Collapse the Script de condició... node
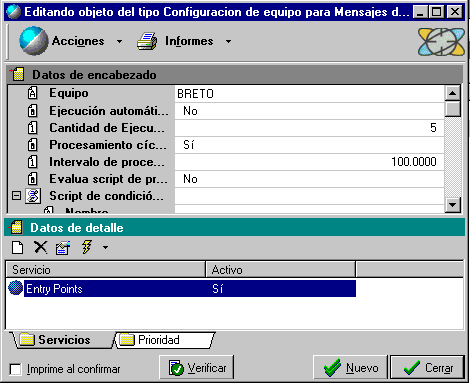This screenshot has height=383, width=470. click(x=16, y=195)
